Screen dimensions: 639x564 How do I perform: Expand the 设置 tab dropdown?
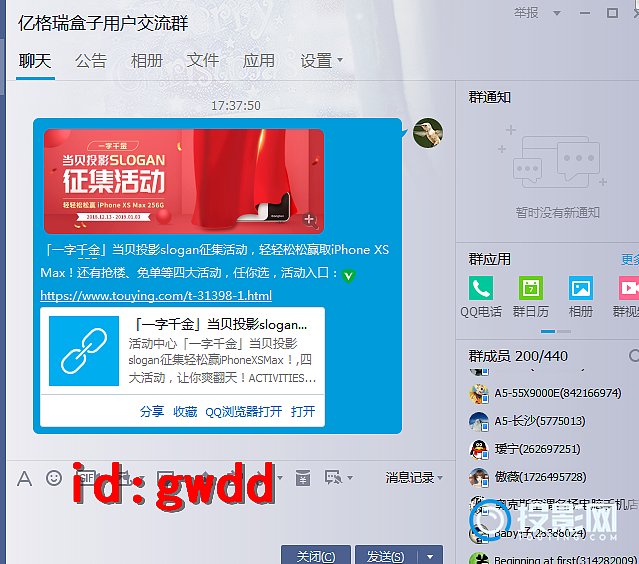click(x=340, y=60)
